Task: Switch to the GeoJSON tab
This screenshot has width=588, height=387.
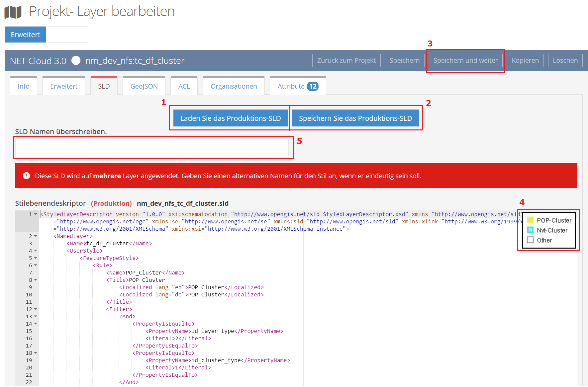Action: [144, 86]
